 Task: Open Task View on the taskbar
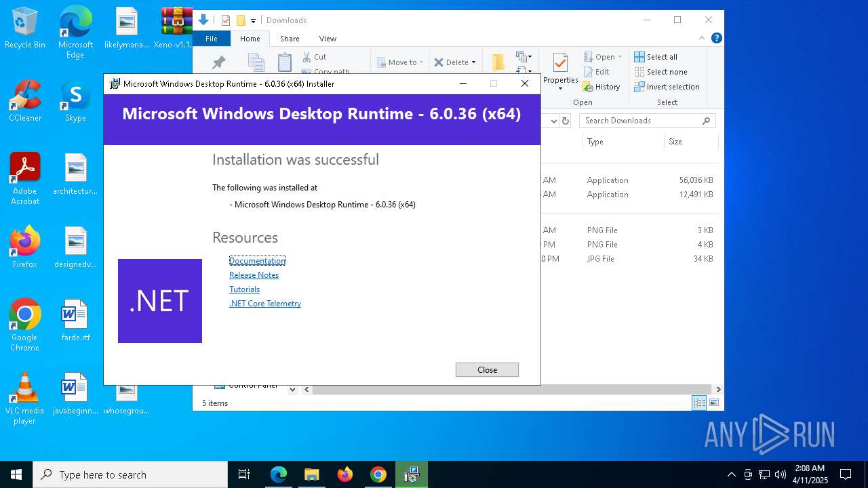tap(244, 474)
